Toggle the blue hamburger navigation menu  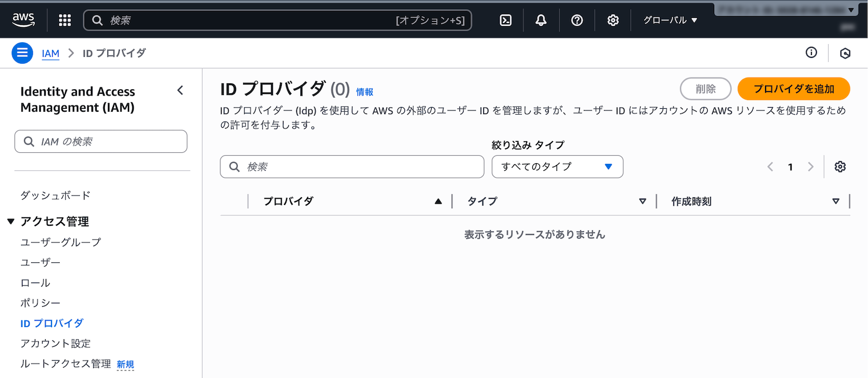(x=23, y=53)
